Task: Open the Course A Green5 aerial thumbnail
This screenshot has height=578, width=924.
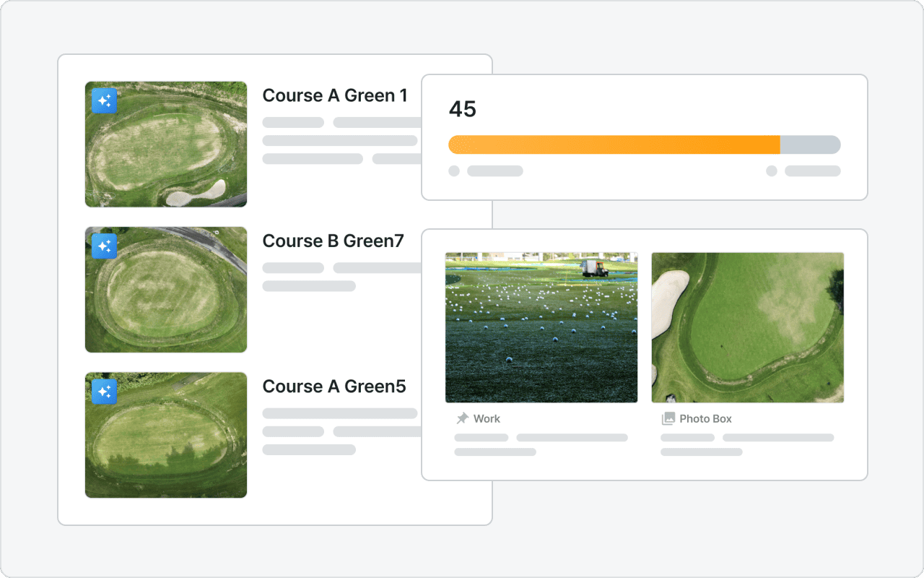Action: click(x=166, y=435)
